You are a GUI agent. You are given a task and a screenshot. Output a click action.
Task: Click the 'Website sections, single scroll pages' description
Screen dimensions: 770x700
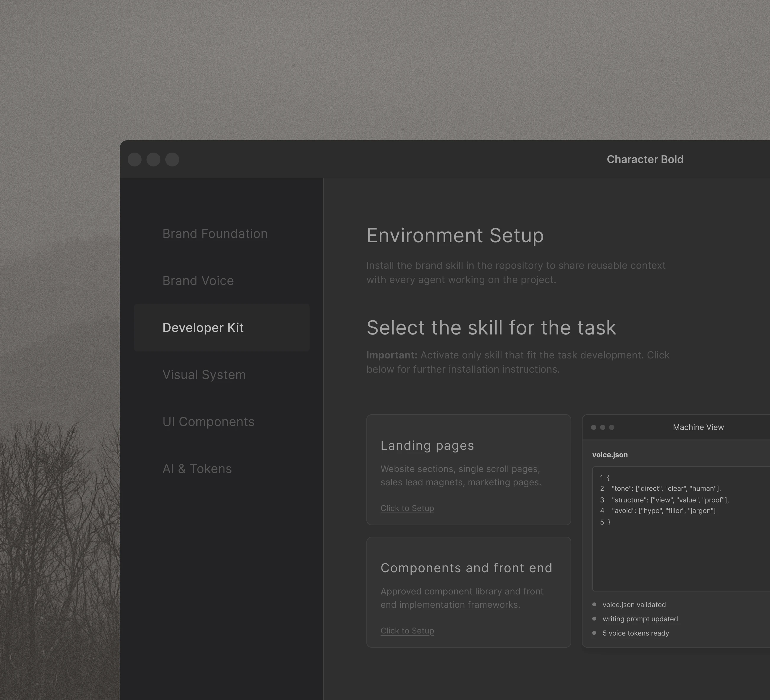461,476
